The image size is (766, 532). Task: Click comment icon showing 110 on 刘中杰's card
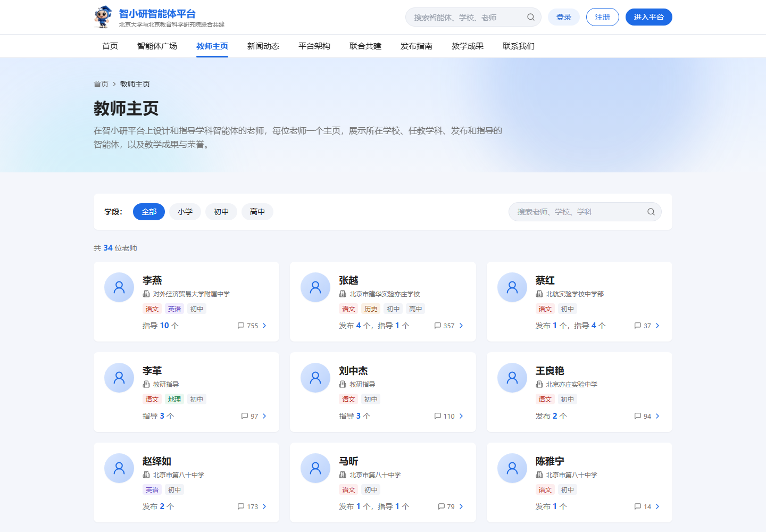[x=438, y=416]
